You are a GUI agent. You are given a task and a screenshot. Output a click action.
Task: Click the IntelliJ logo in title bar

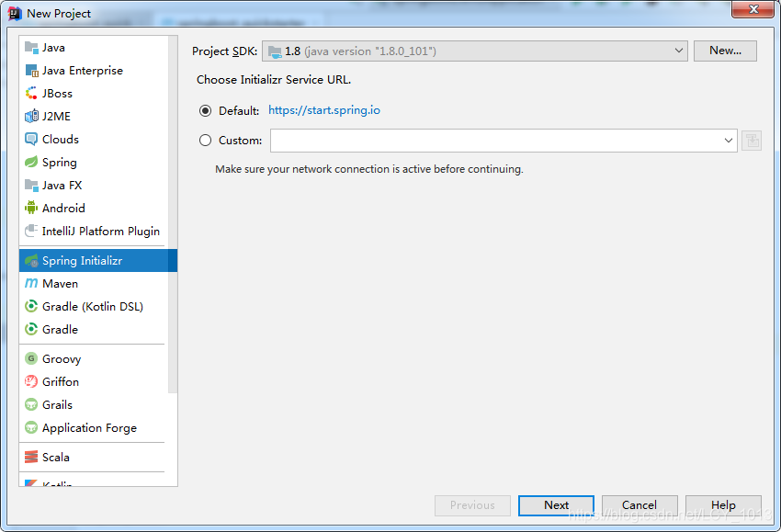(15, 14)
